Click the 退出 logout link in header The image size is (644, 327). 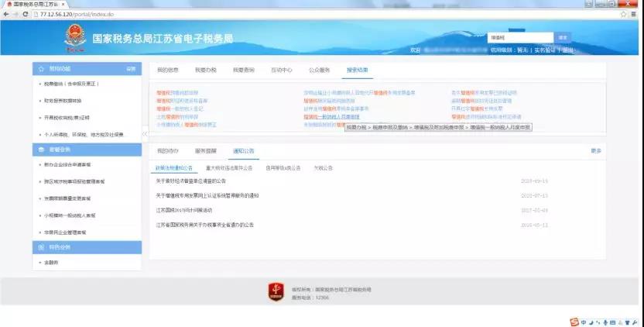[x=568, y=50]
